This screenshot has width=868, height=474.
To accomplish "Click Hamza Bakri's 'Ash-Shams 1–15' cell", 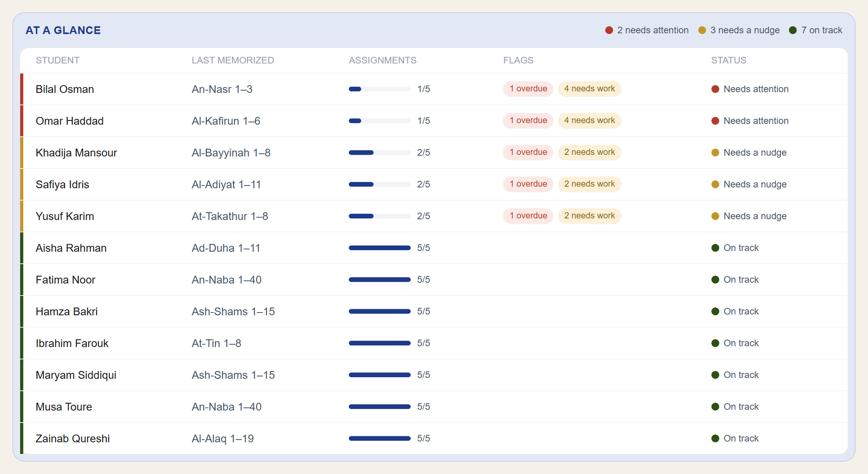I will coord(233,311).
